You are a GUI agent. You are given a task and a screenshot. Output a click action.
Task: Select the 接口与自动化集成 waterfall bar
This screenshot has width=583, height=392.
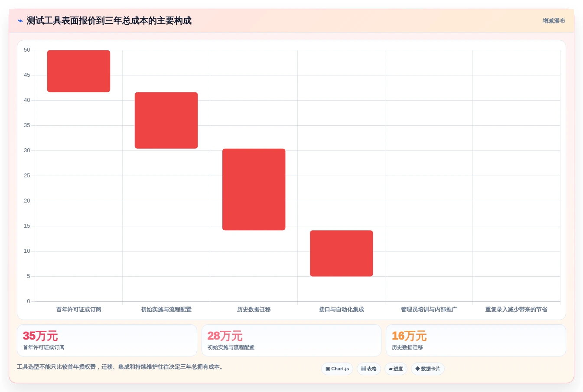click(x=341, y=253)
